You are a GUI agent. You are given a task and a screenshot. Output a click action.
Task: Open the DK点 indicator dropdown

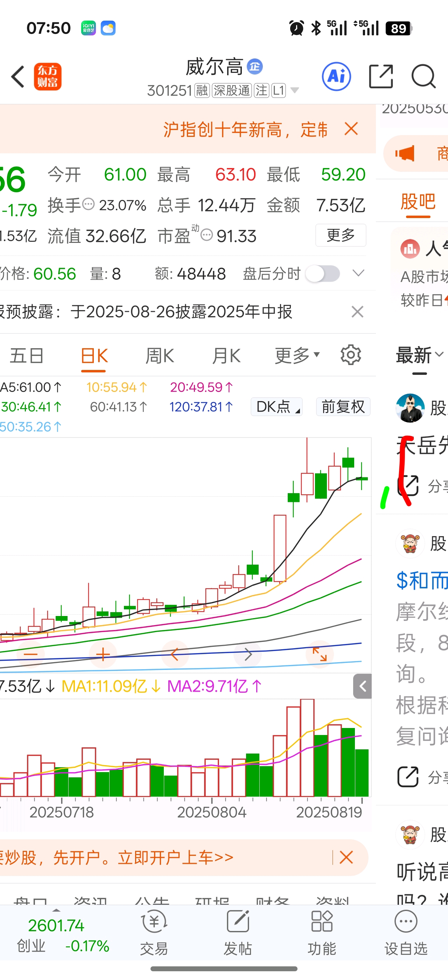(276, 407)
